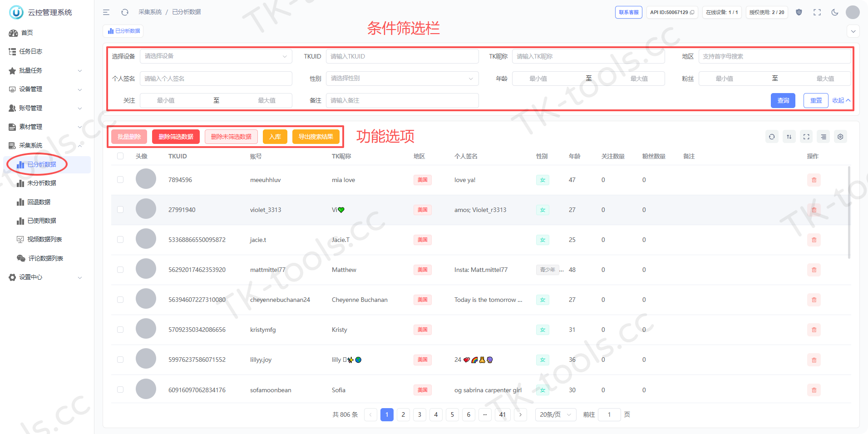Check the violet_3313 row checkbox
868x434 pixels.
pos(120,210)
